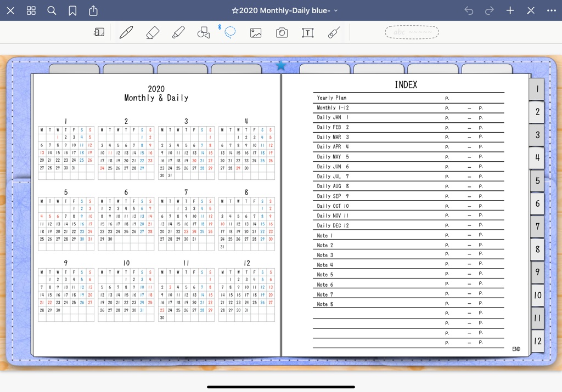Open the share and export menu
This screenshot has height=392, width=562.
click(93, 10)
